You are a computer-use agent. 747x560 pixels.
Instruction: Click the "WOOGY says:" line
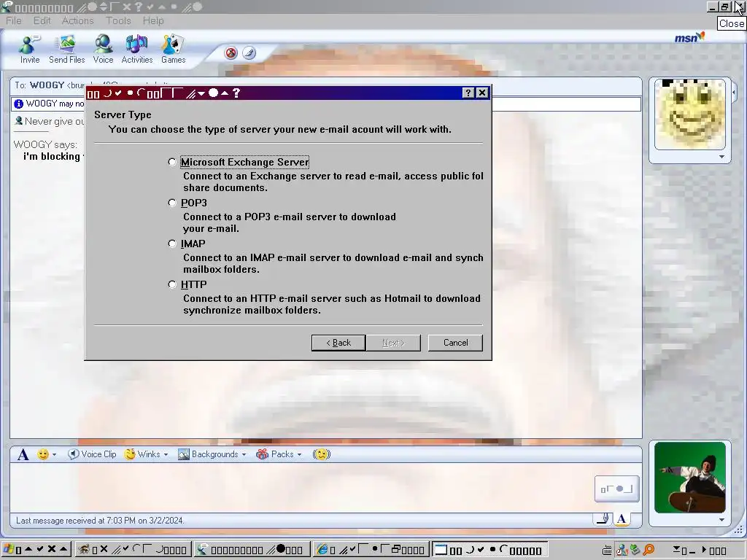pos(45,144)
